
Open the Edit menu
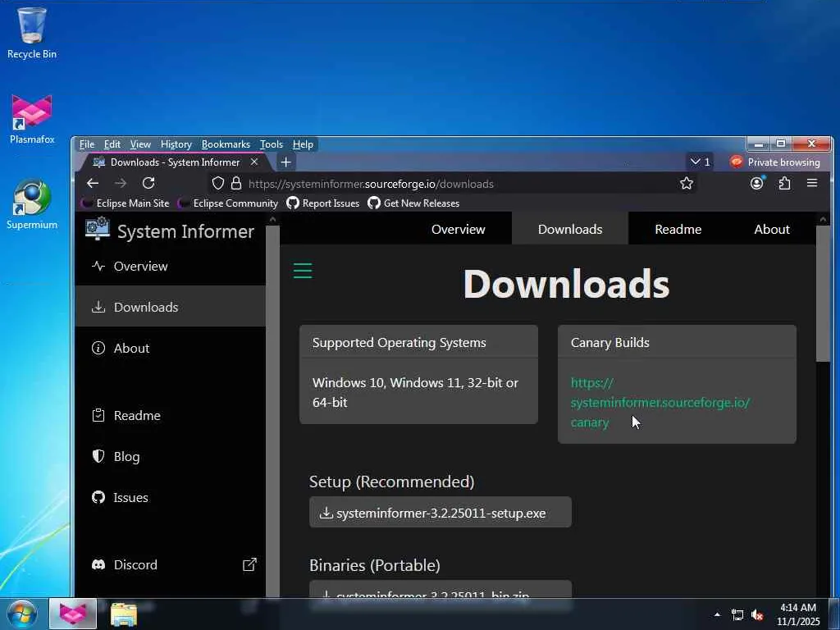pos(112,144)
